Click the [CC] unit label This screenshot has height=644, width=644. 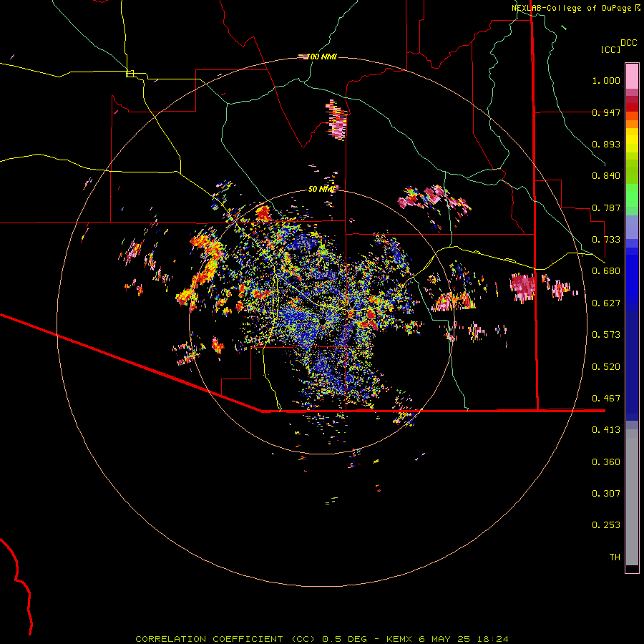click(610, 49)
